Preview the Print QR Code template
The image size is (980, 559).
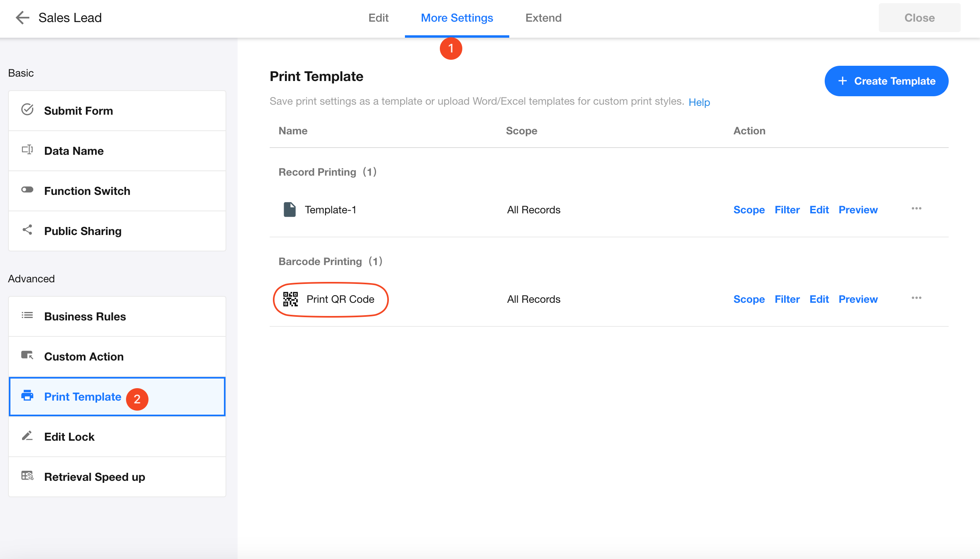(858, 299)
